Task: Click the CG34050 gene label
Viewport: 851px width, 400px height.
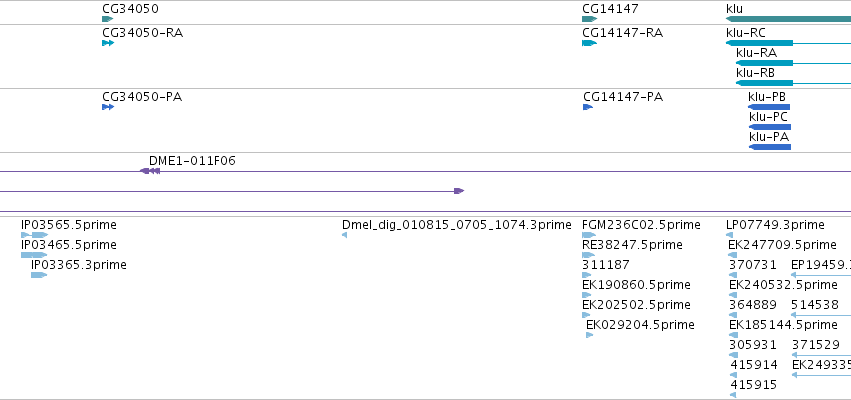Action: (x=130, y=9)
